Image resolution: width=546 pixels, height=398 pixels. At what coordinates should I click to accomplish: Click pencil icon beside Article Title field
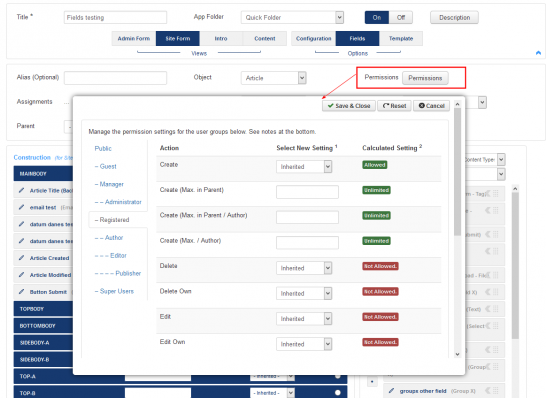click(x=22, y=190)
